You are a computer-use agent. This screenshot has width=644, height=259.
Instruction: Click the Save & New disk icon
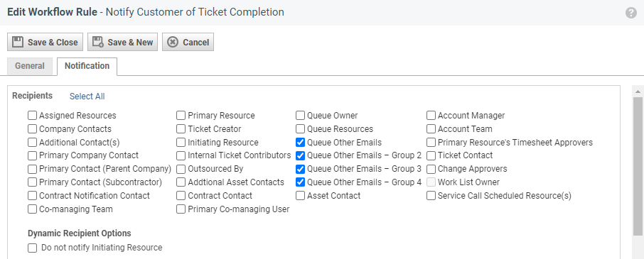click(97, 42)
